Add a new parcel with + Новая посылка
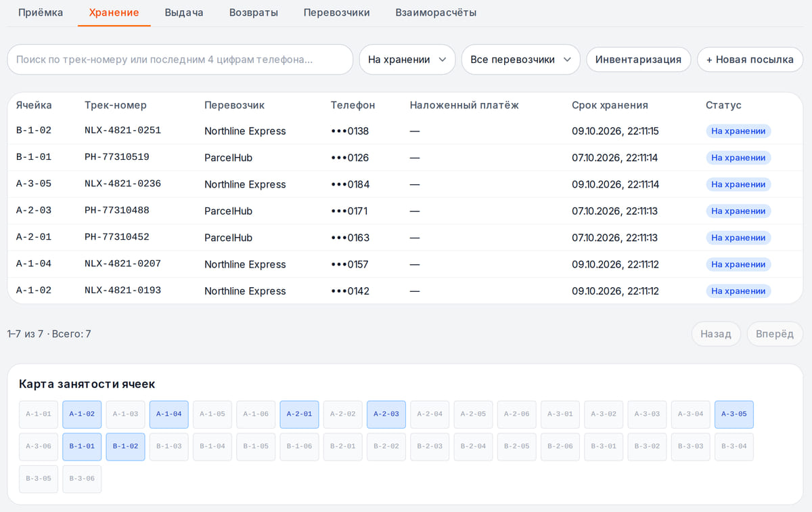The image size is (812, 512). 750,60
